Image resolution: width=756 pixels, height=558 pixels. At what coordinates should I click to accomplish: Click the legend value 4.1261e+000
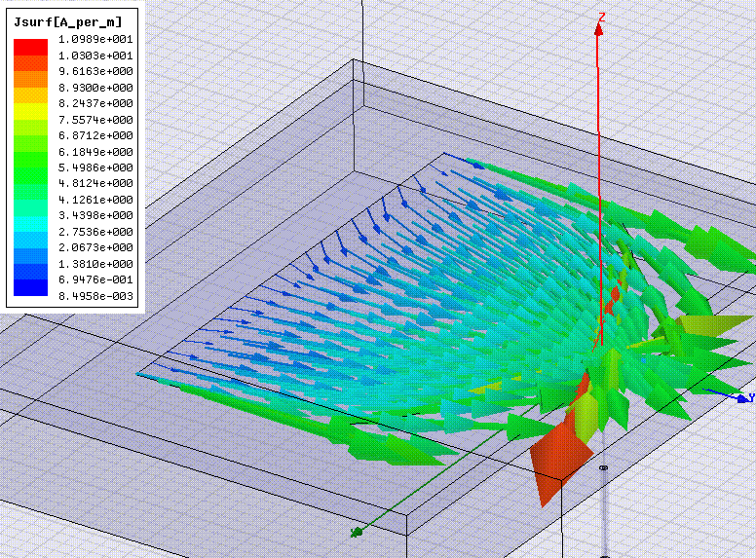coord(95,200)
